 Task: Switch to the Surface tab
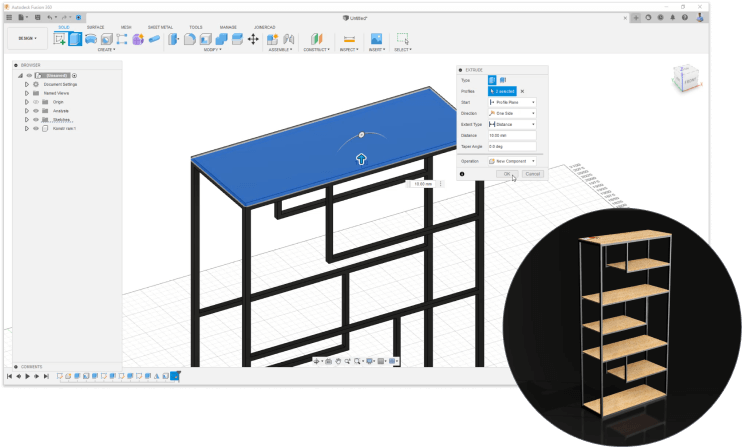(96, 27)
